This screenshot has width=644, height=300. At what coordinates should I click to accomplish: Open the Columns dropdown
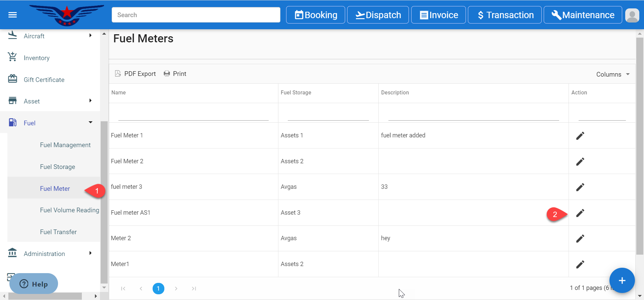(x=612, y=74)
